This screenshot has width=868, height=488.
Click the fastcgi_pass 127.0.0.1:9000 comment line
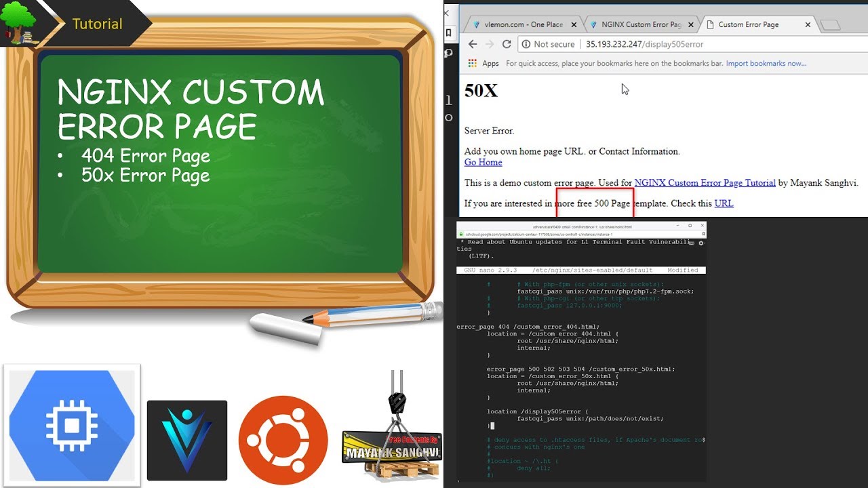click(x=570, y=306)
